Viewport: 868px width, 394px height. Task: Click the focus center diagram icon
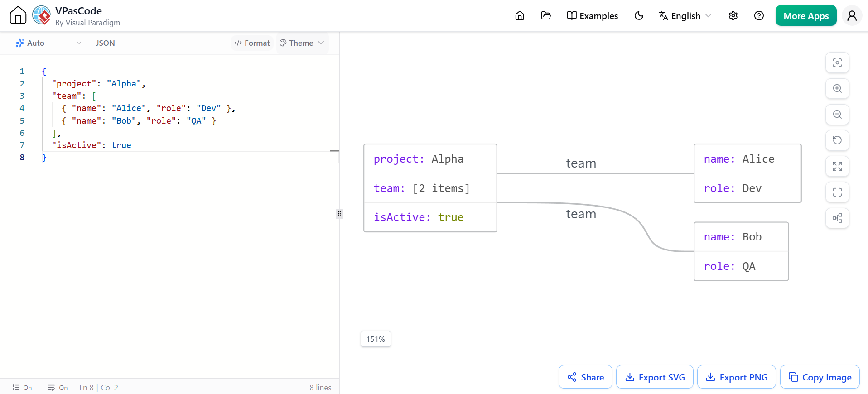point(837,62)
